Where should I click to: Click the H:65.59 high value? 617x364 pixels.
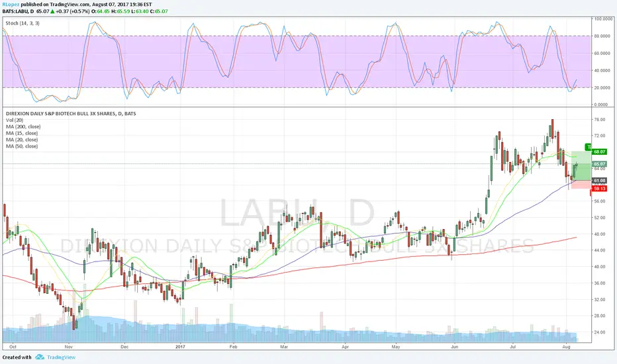coord(120,11)
